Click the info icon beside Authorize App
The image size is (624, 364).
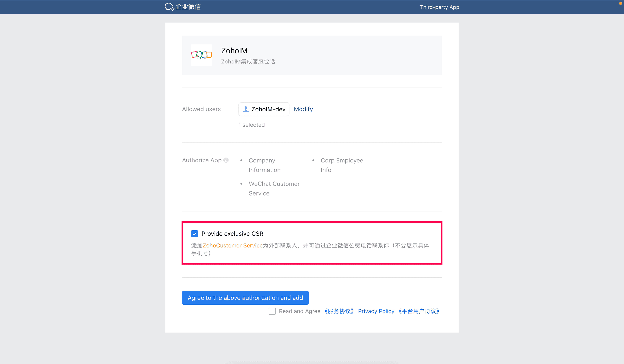[x=226, y=160]
